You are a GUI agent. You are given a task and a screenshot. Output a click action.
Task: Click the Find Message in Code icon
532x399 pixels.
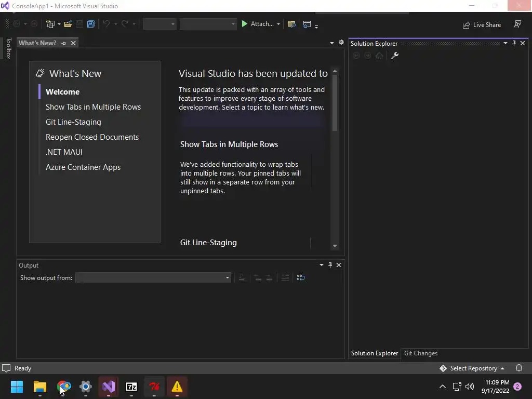click(242, 278)
